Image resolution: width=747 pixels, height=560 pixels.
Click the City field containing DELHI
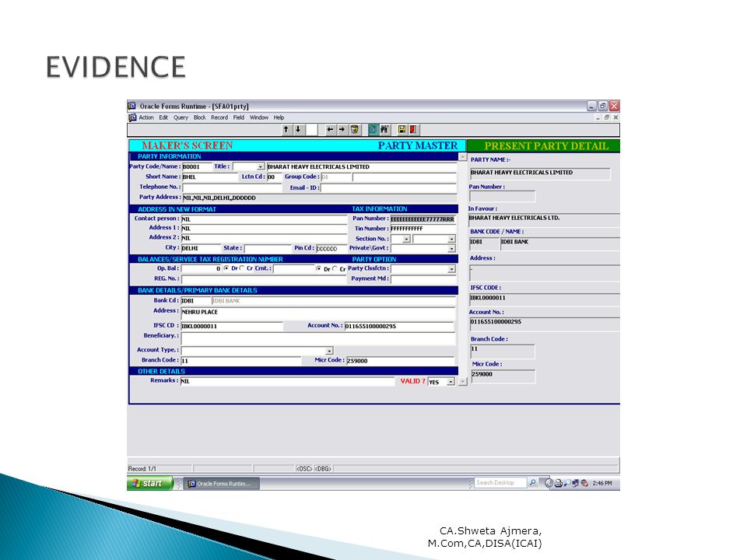201,249
